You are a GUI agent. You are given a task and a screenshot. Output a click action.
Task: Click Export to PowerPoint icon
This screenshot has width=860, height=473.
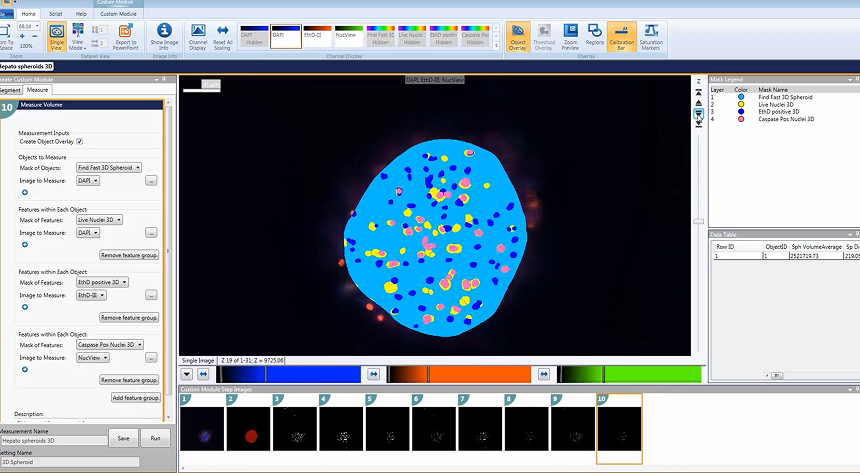pyautogui.click(x=126, y=36)
